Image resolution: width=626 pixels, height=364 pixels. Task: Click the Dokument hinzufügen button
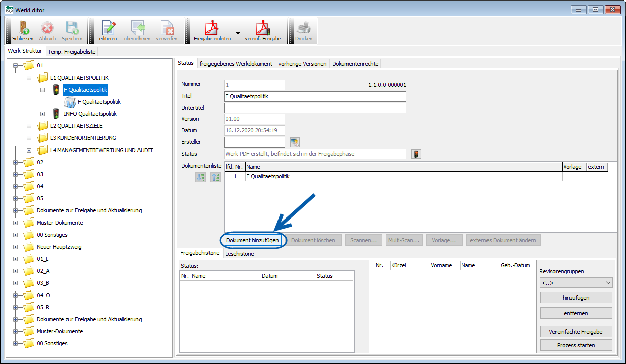coord(252,240)
